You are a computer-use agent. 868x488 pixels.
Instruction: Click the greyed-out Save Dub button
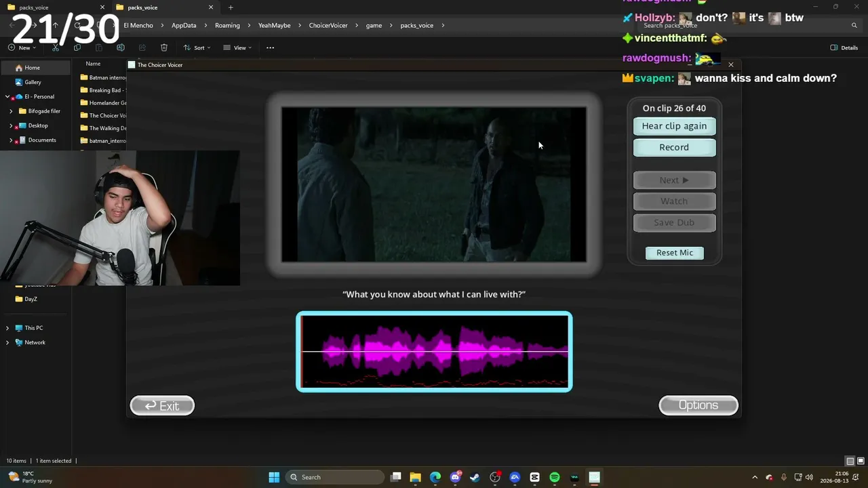pyautogui.click(x=674, y=222)
